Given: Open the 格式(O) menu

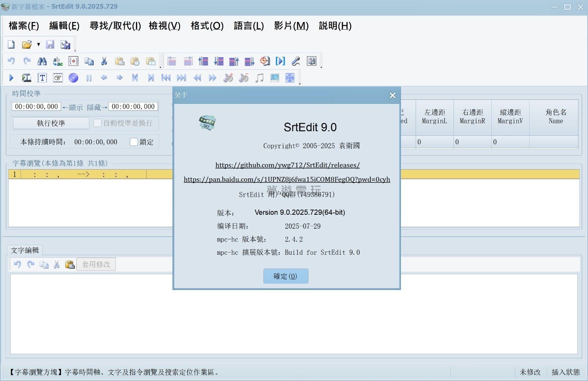Looking at the screenshot, I should (207, 26).
